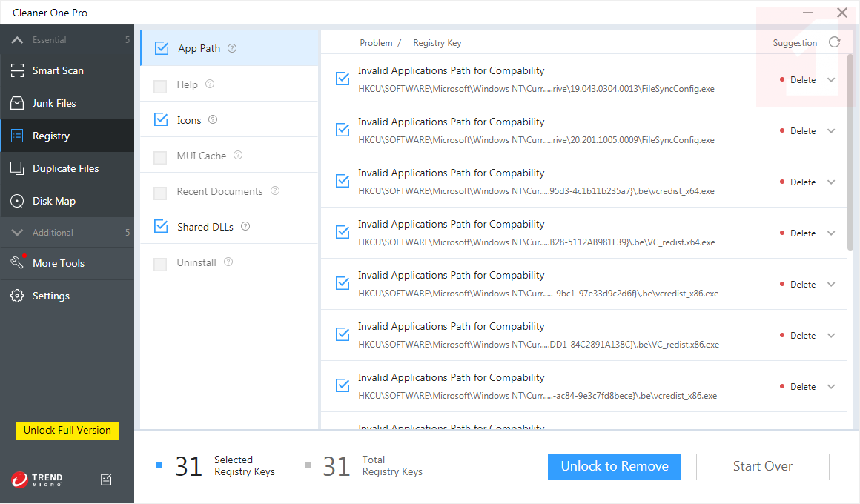The width and height of the screenshot is (860, 504).
Task: Open the Junk Files section
Action: click(67, 103)
